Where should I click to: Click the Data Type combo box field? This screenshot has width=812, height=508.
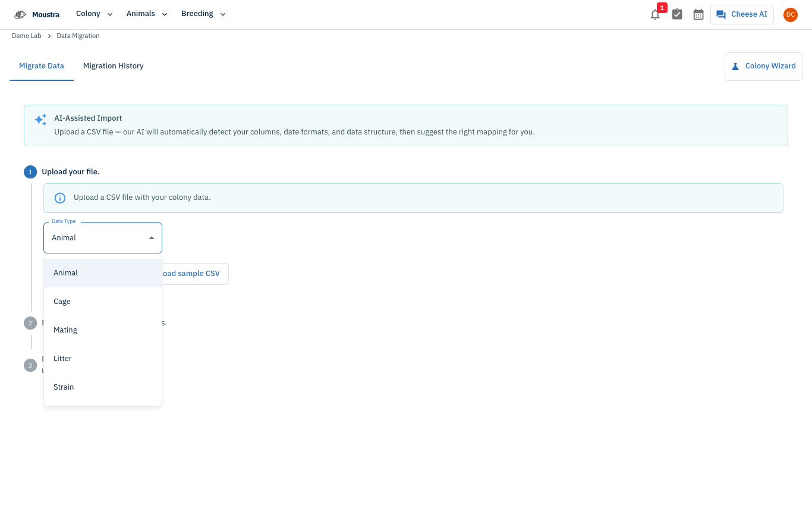click(103, 238)
